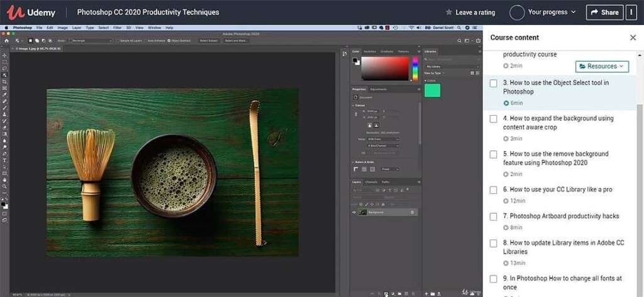The width and height of the screenshot is (644, 297).
Task: Close the Course content sidebar
Action: pos(633,37)
